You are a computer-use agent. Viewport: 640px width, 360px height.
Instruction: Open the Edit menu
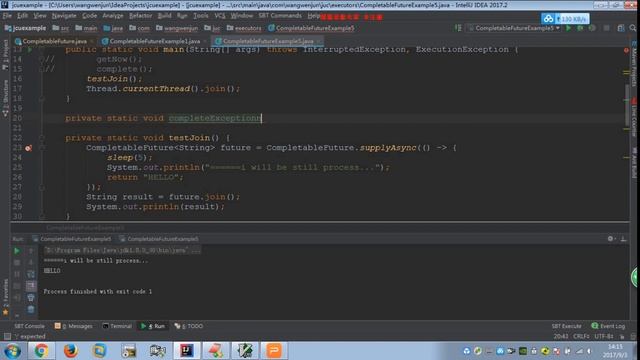click(x=22, y=16)
